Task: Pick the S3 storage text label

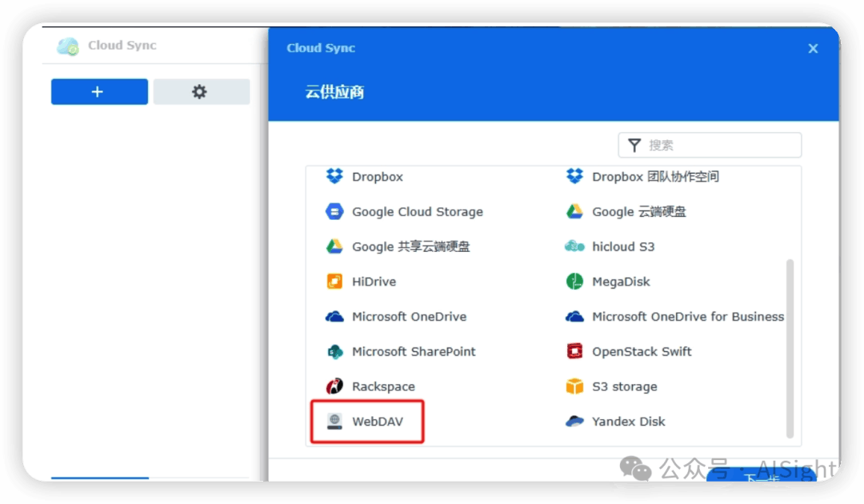Action: pos(624,386)
